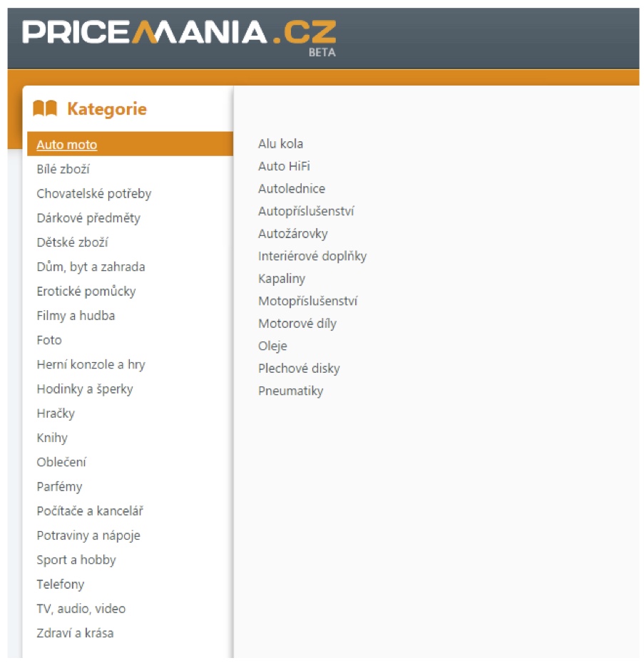Select TV, audio, video category
Viewport: 644px width, 663px height.
81,608
